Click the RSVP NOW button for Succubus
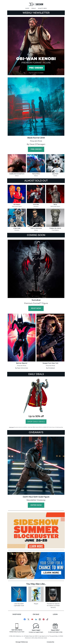Screen dimensions: 72x644 tap(36, 308)
